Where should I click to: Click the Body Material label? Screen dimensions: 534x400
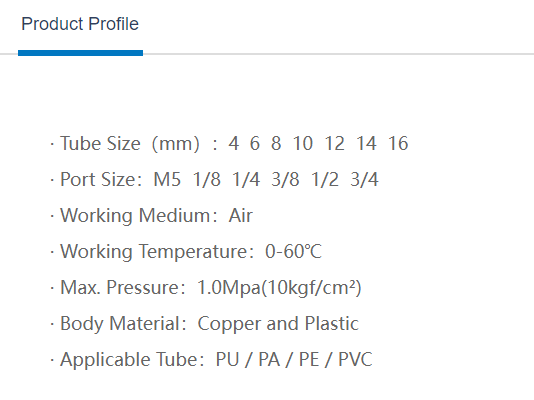coord(123,324)
